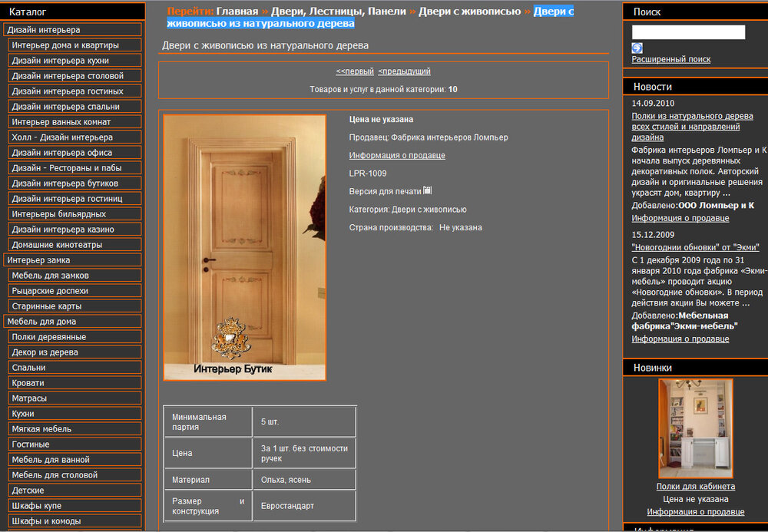768x532 pixels.
Task: Select Мебель для дома catalog section
Action: click(72, 321)
